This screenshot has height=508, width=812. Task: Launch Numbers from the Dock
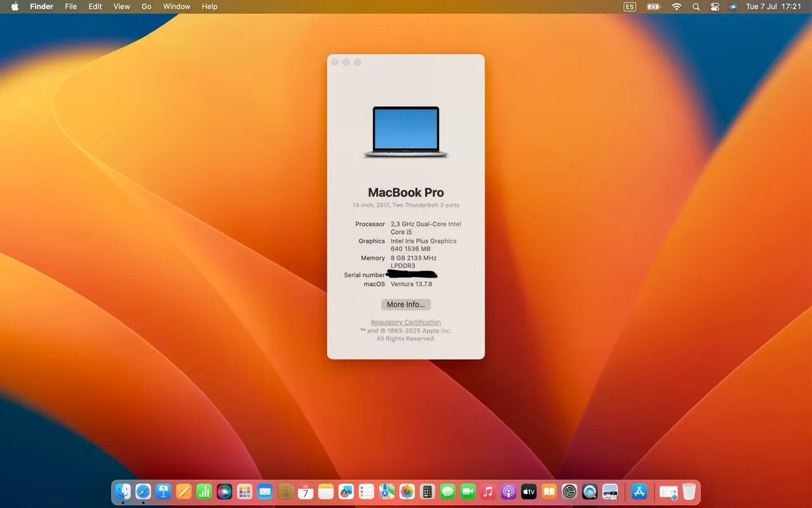point(204,491)
